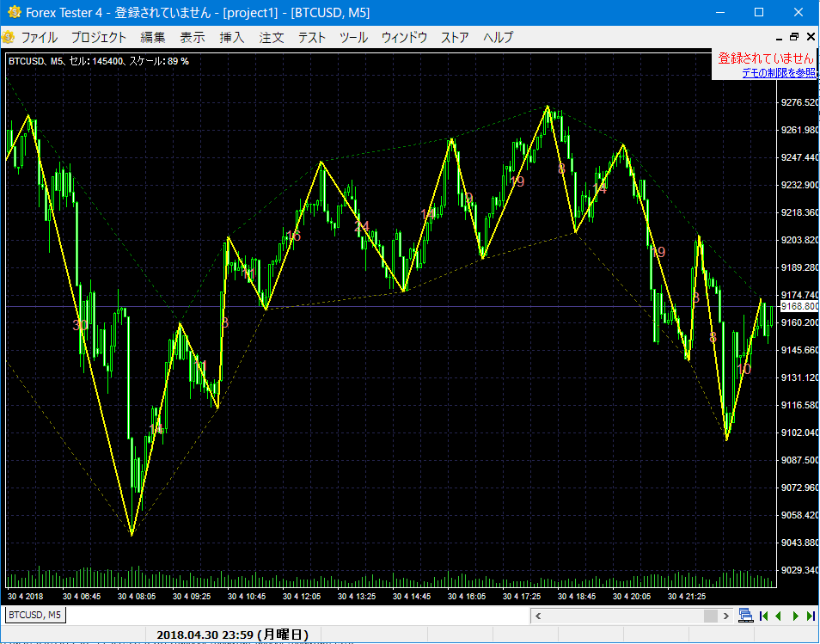Image resolution: width=820 pixels, height=644 pixels.
Task: Open the ウィンドウ menu
Action: pyautogui.click(x=404, y=37)
